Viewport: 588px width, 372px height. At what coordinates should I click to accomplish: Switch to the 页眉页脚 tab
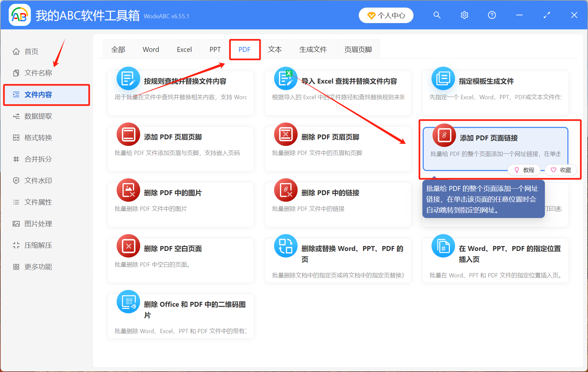point(358,49)
